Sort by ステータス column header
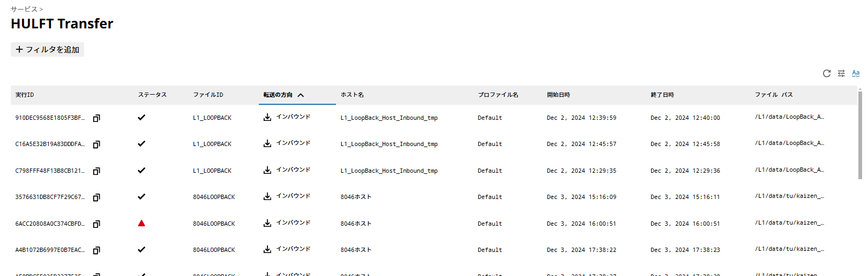This screenshot has height=276, width=868. 152,95
